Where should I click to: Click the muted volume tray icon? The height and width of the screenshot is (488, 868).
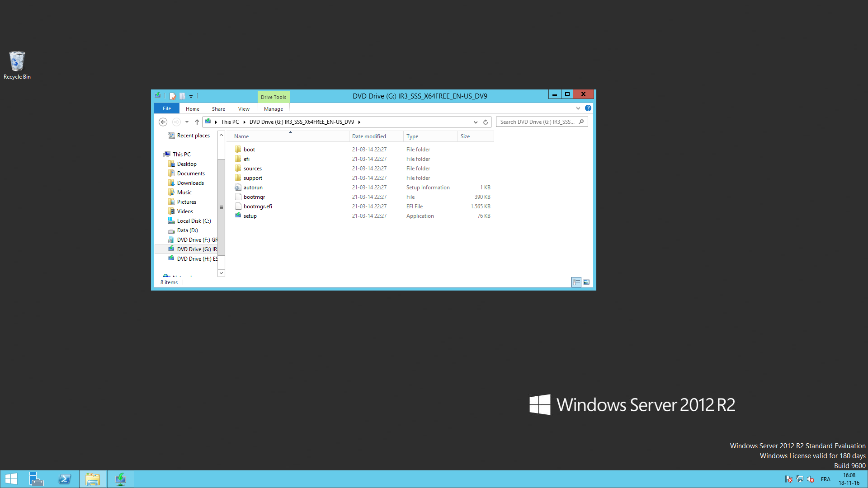pos(811,479)
